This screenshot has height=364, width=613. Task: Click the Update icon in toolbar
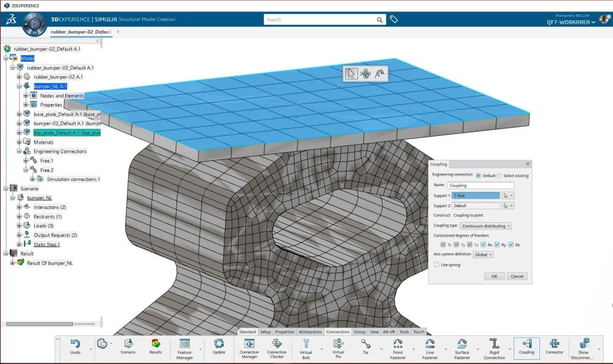click(x=219, y=344)
